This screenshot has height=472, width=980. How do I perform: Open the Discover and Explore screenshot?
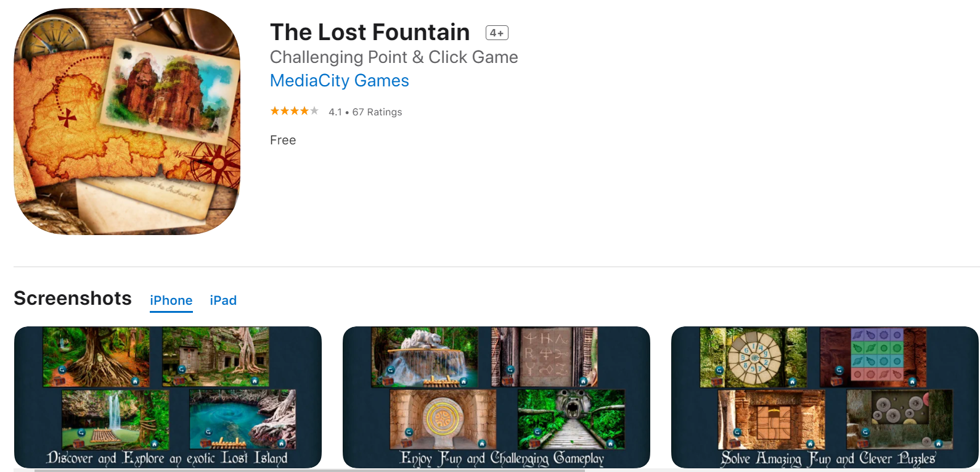pyautogui.click(x=168, y=397)
